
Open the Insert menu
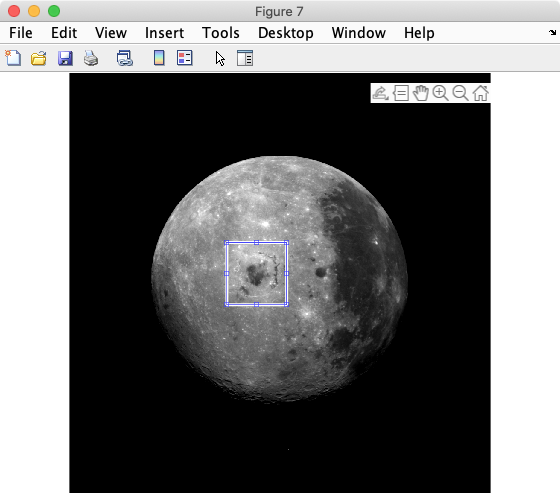coord(164,33)
